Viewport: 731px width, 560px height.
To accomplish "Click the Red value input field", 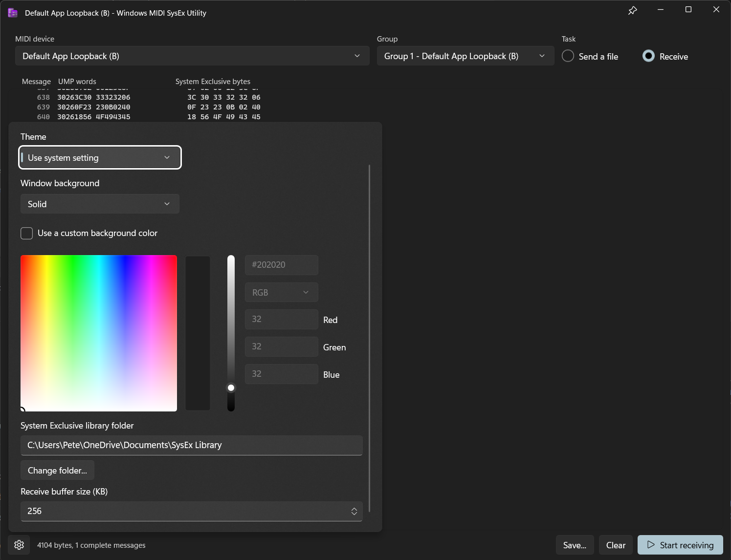I will (x=281, y=319).
